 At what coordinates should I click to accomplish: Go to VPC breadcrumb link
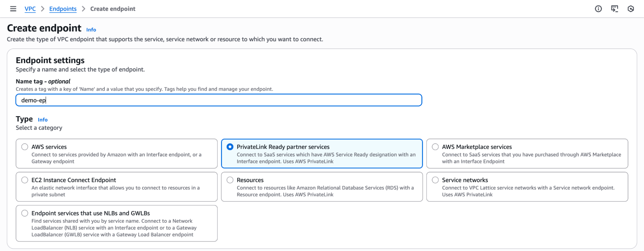[30, 9]
